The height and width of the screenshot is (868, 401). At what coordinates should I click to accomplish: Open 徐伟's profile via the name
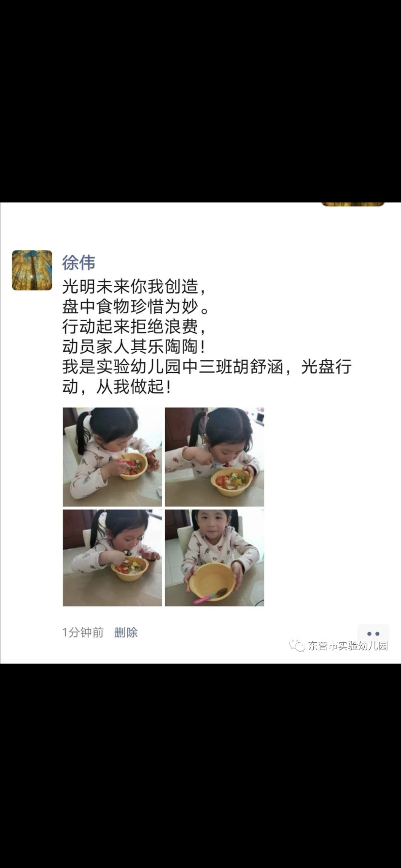point(78,263)
